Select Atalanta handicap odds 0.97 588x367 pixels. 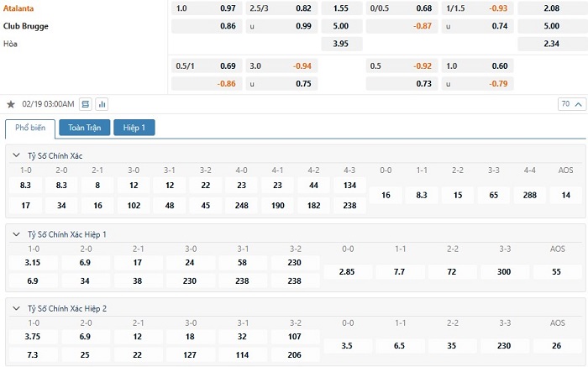(x=228, y=8)
